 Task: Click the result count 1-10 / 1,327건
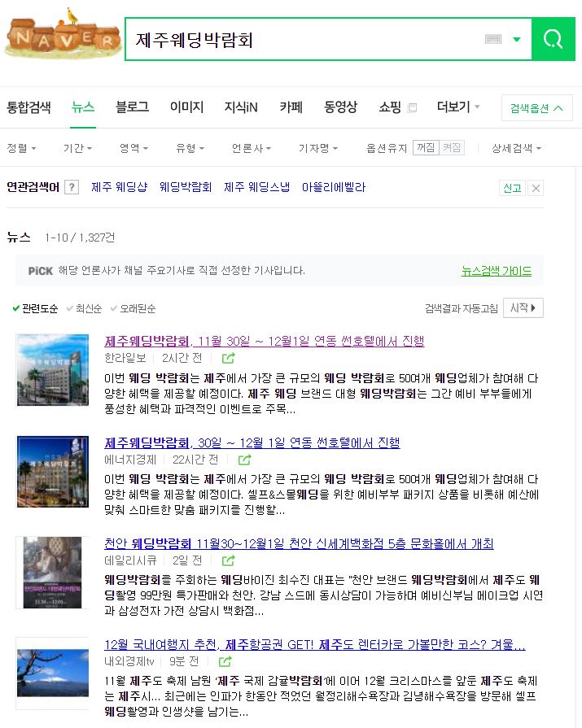(80, 238)
